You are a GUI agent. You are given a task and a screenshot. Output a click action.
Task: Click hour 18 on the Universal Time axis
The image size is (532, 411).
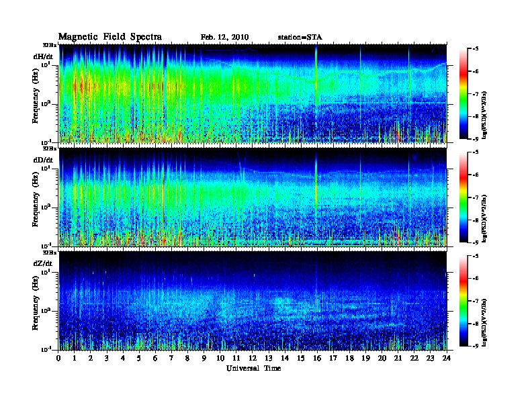(349, 359)
